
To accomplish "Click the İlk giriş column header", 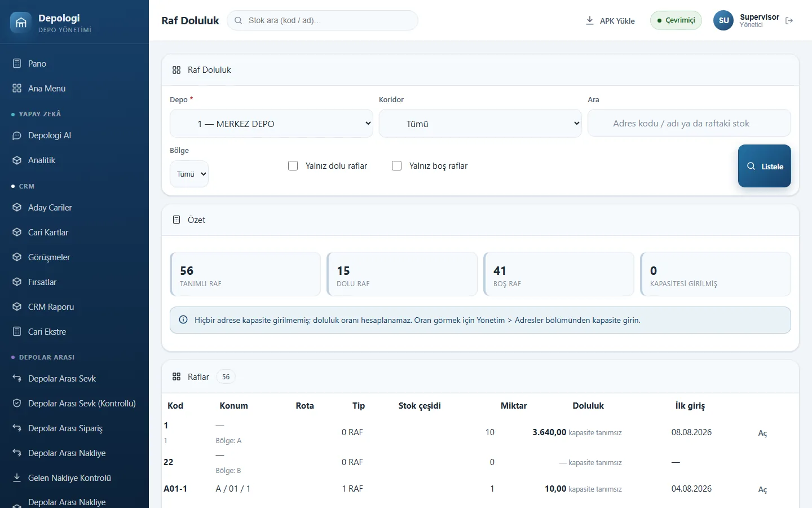I will pyautogui.click(x=690, y=406).
